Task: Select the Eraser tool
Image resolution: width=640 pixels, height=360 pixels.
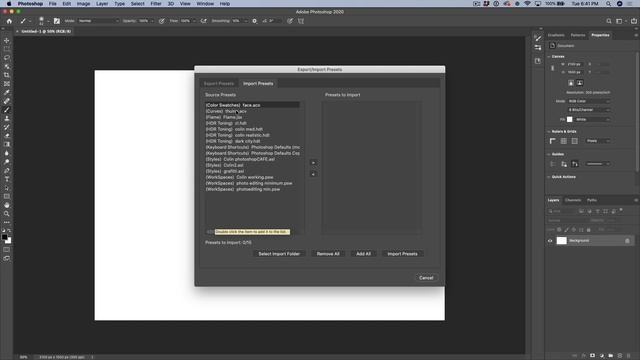Action: [x=7, y=136]
